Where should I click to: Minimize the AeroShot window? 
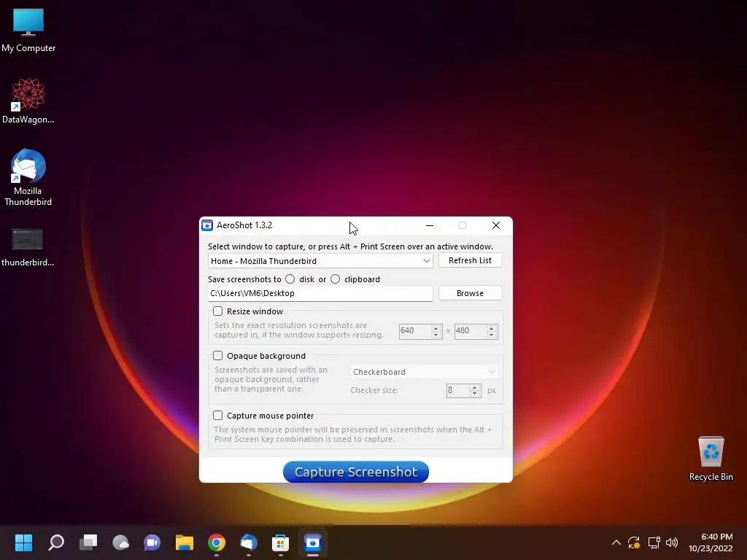pos(430,225)
